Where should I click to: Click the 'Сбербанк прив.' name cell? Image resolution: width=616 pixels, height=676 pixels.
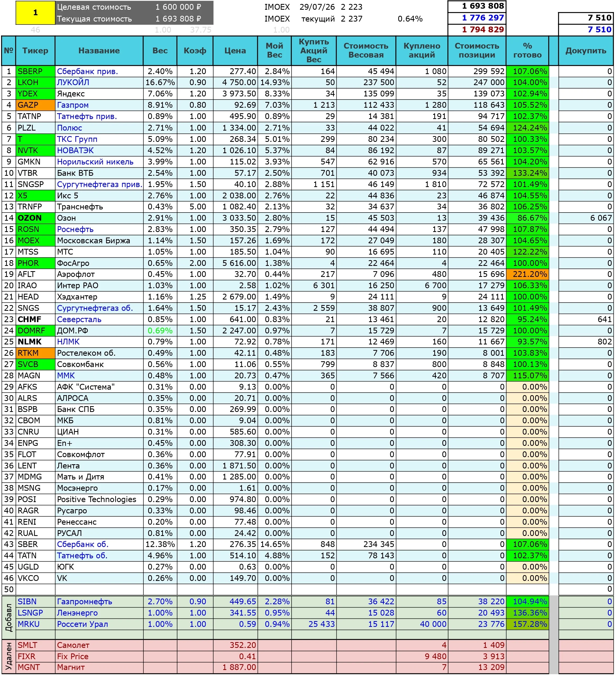(99, 71)
